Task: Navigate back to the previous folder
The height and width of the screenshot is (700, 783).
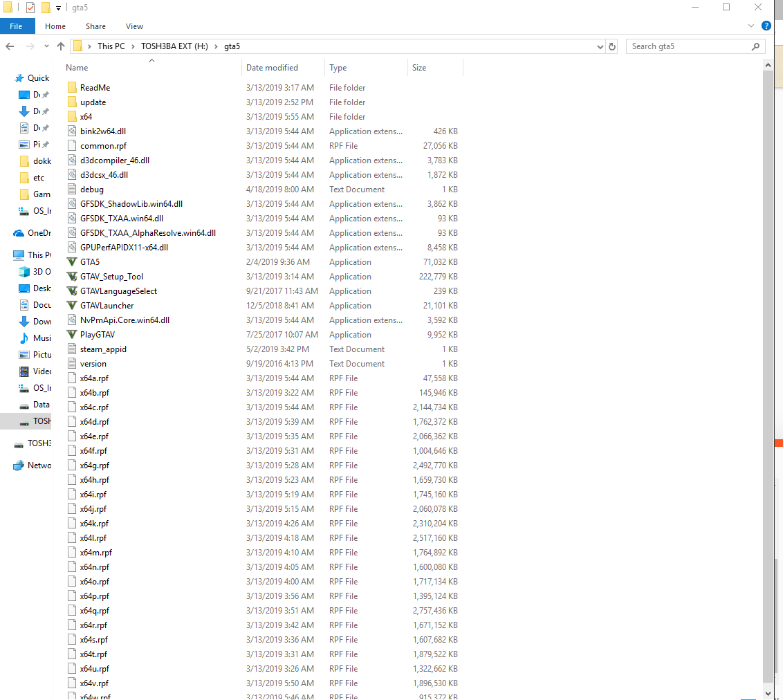Action: point(10,46)
